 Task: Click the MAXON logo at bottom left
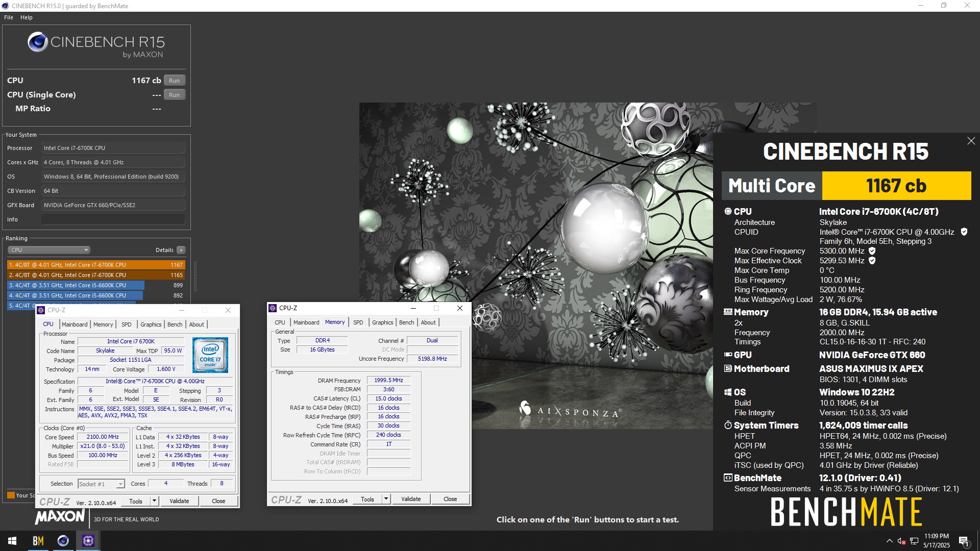coord(60,516)
